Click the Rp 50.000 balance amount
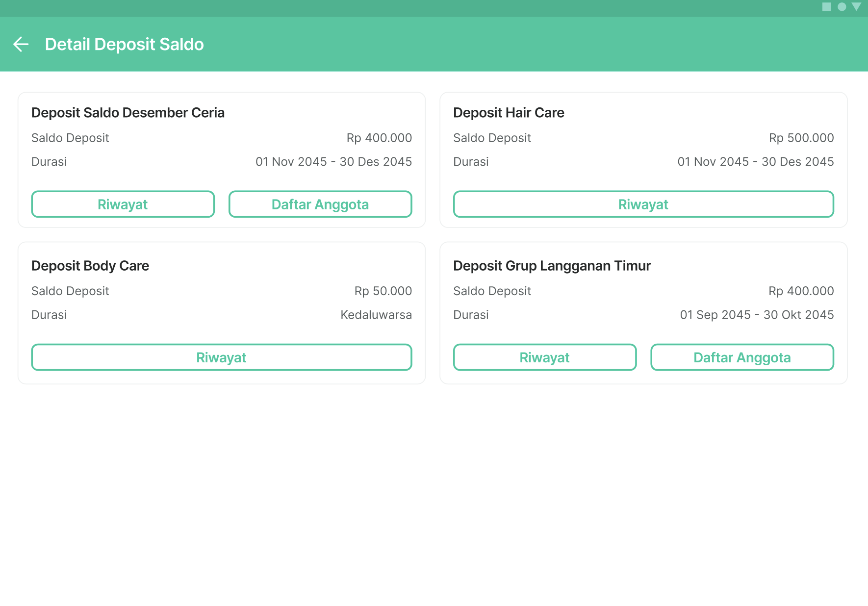This screenshot has height=606, width=868. pos(383,291)
